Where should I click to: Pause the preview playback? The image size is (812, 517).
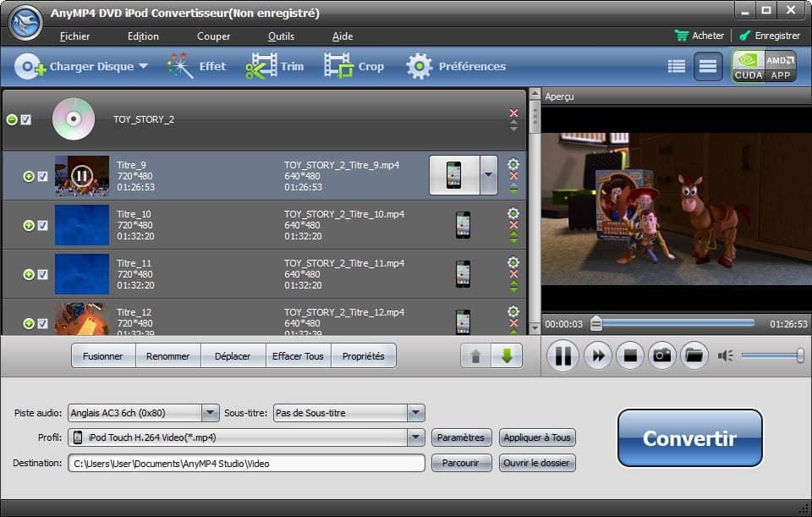pyautogui.click(x=563, y=356)
